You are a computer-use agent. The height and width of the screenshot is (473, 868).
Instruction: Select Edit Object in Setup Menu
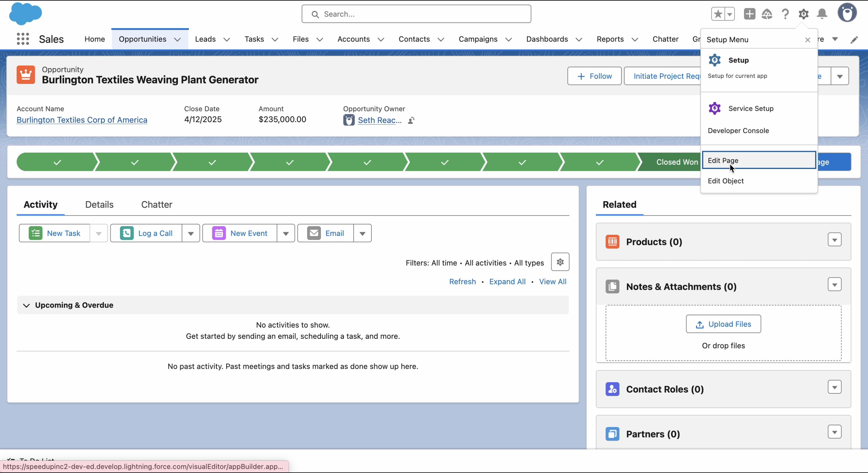[725, 181]
